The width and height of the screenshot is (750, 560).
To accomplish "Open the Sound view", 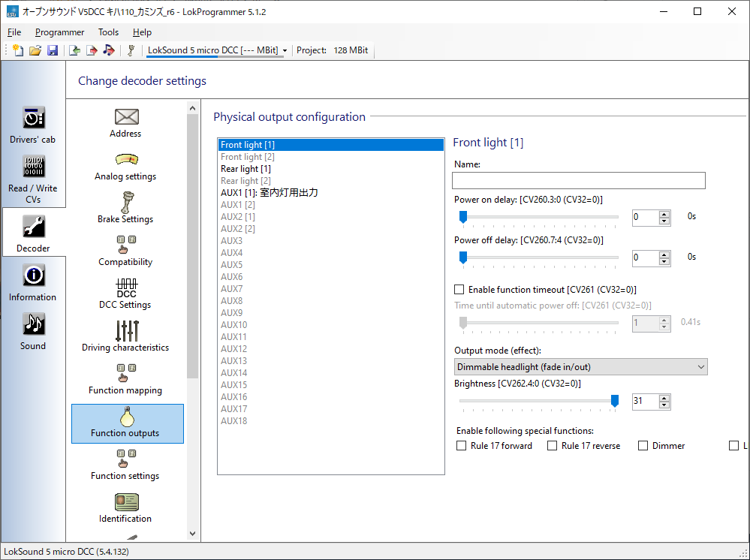I will click(33, 331).
